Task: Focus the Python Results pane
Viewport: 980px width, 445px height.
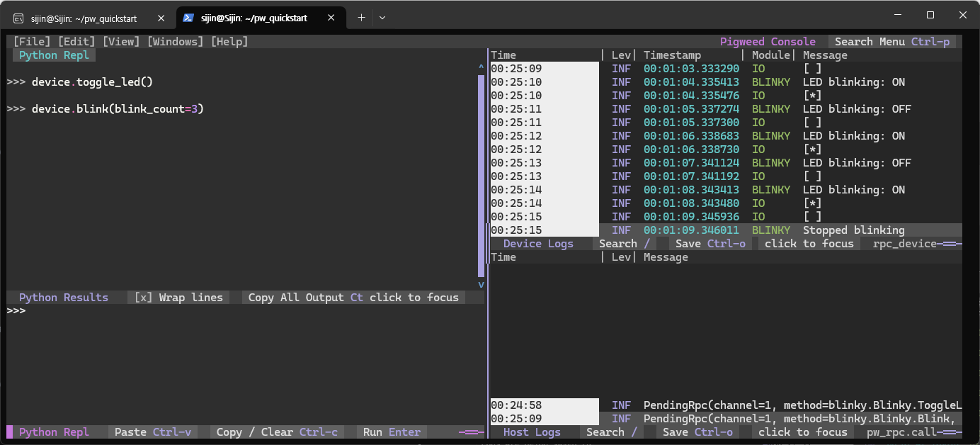Action: pos(414,298)
